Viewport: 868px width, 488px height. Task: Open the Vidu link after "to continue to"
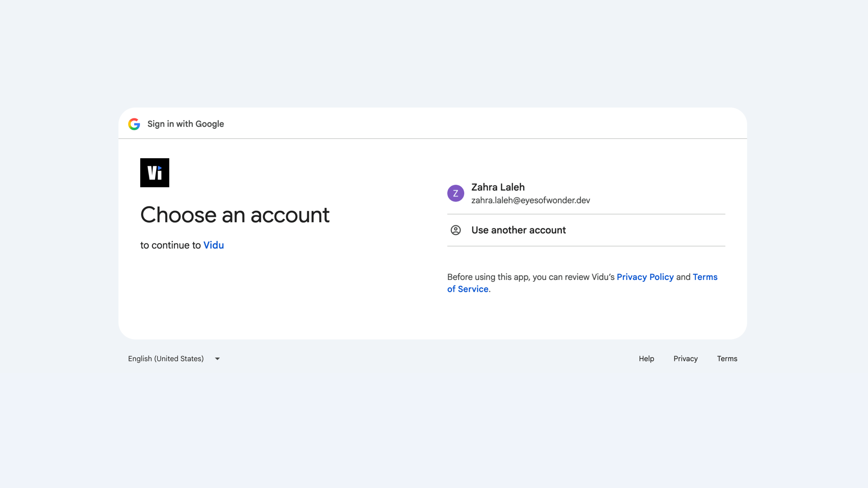tap(214, 245)
